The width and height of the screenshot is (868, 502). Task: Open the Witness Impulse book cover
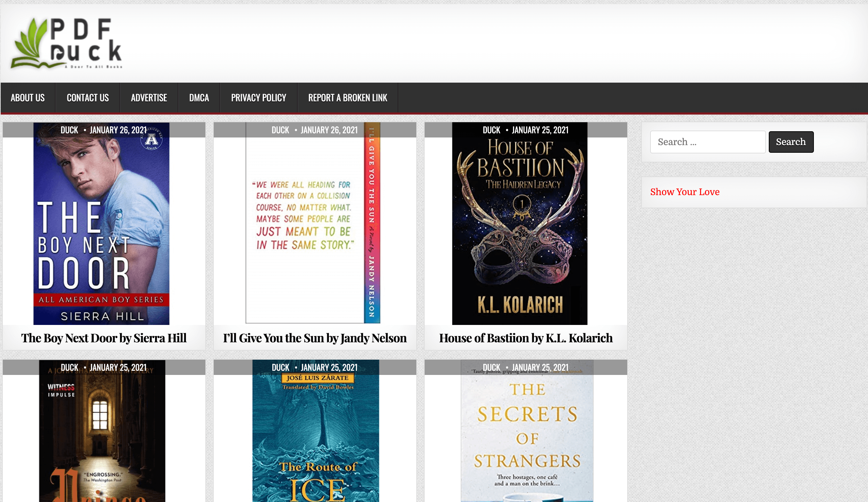(x=102, y=431)
